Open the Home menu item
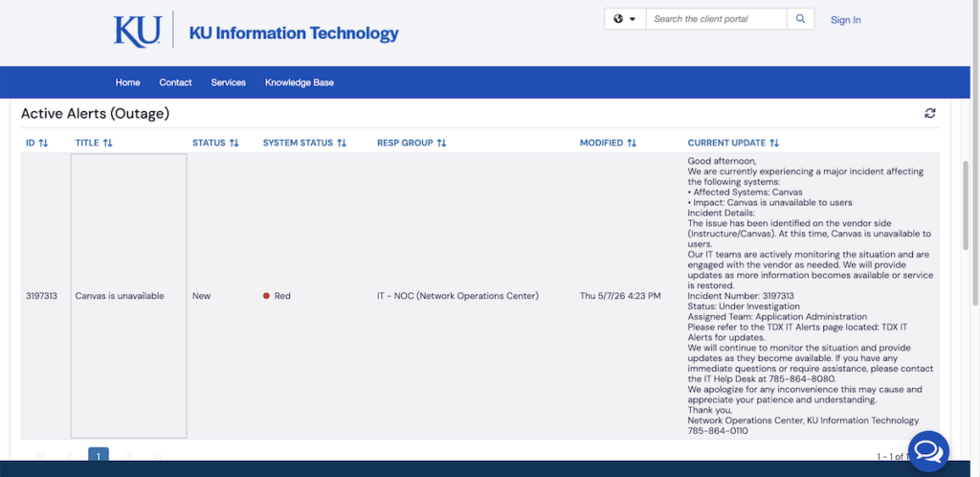 pos(127,82)
